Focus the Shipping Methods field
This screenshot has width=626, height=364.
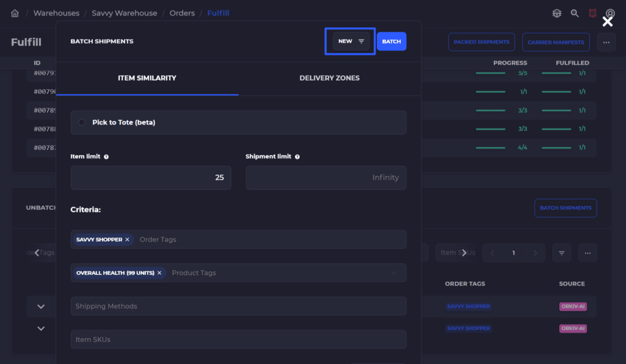point(238,306)
